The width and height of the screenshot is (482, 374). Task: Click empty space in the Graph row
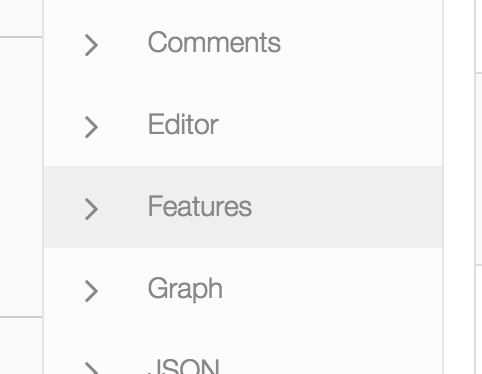point(333,289)
